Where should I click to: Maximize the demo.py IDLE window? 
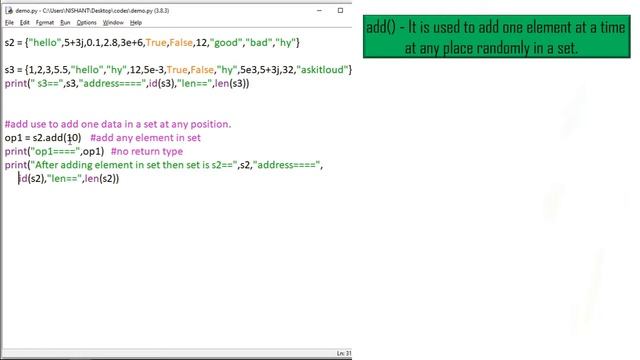[340, 11]
